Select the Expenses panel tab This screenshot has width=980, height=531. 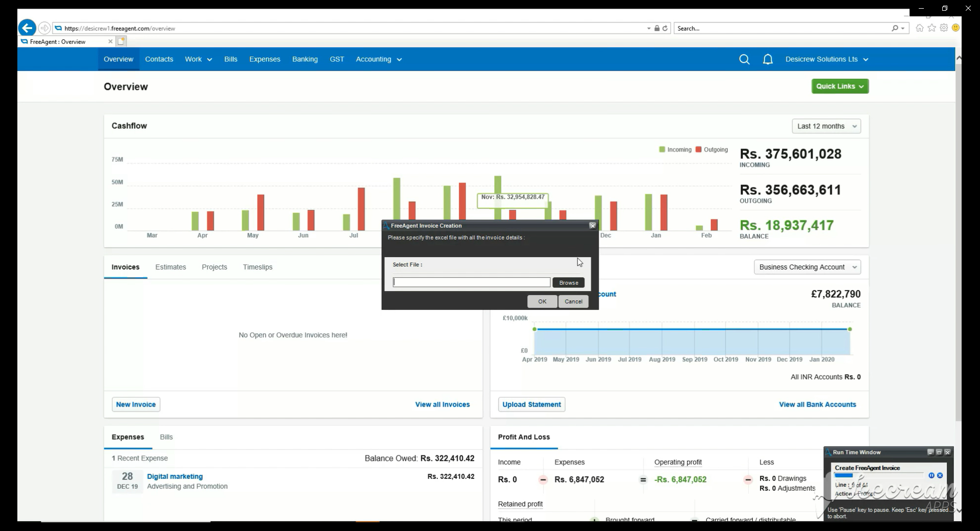128,437
